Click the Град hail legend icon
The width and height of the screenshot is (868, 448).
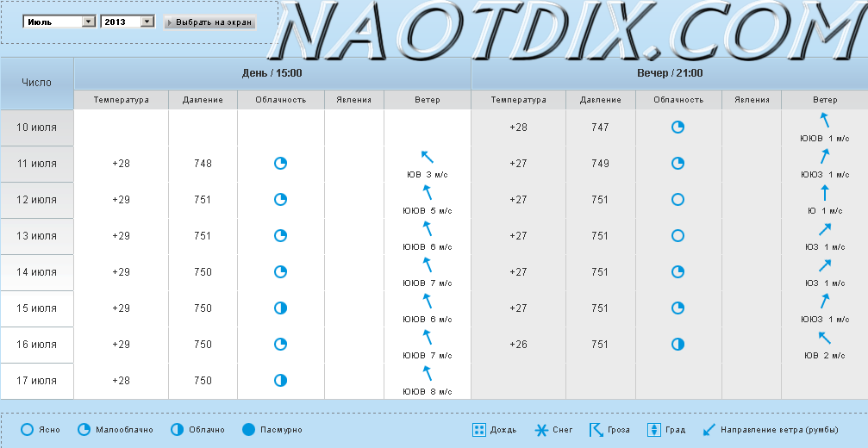(x=653, y=430)
